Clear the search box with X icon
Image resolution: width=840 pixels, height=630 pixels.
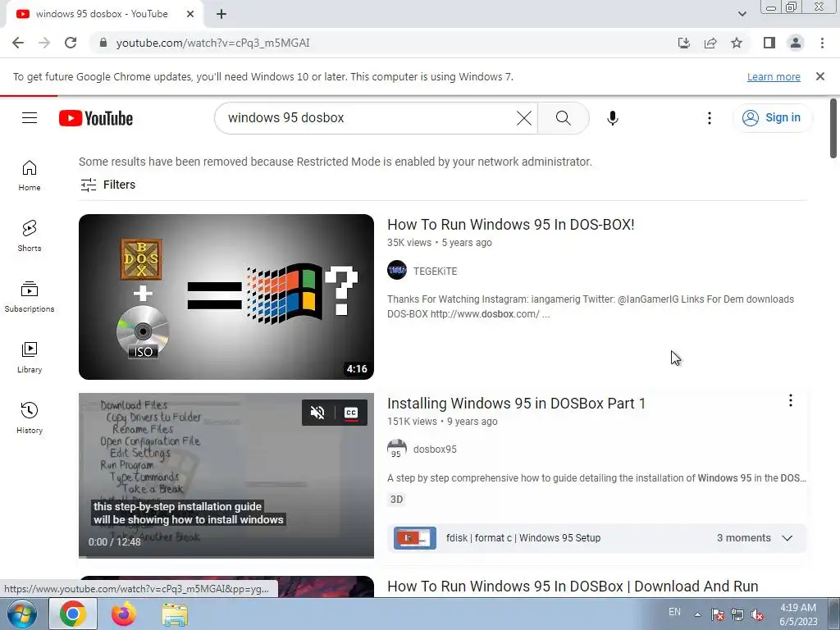(x=524, y=118)
